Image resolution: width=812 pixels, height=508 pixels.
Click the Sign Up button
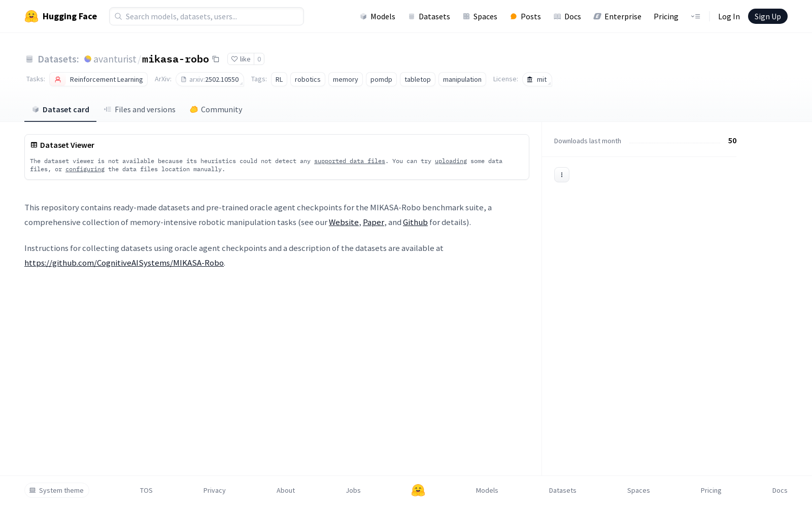[x=768, y=16]
